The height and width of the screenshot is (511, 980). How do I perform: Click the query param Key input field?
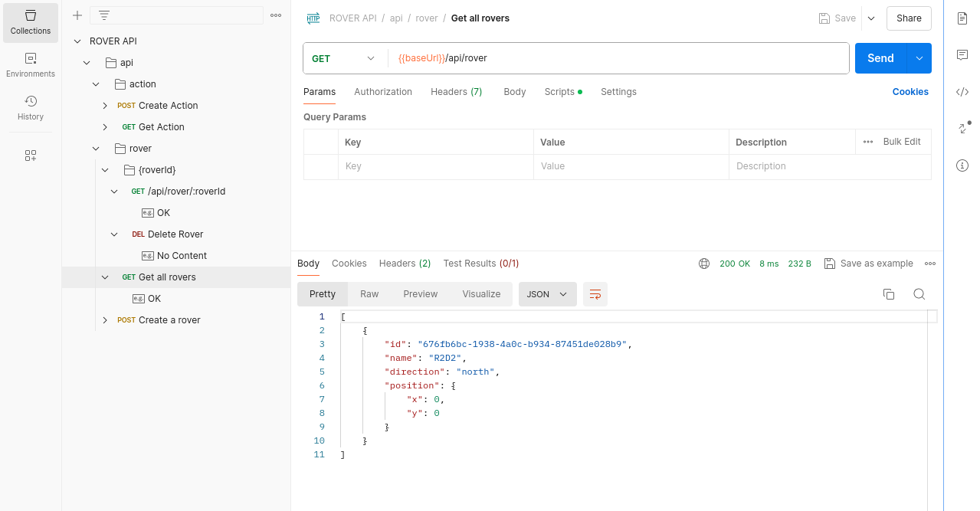pos(436,166)
